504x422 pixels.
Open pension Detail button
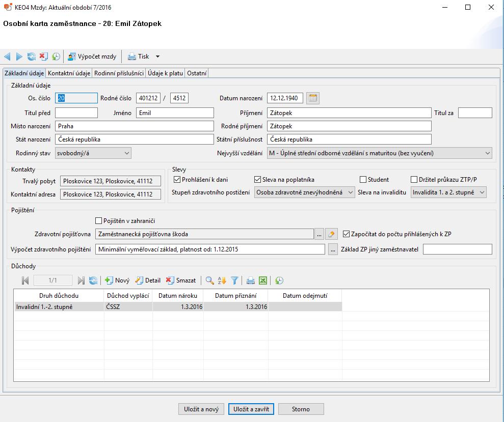(x=148, y=280)
